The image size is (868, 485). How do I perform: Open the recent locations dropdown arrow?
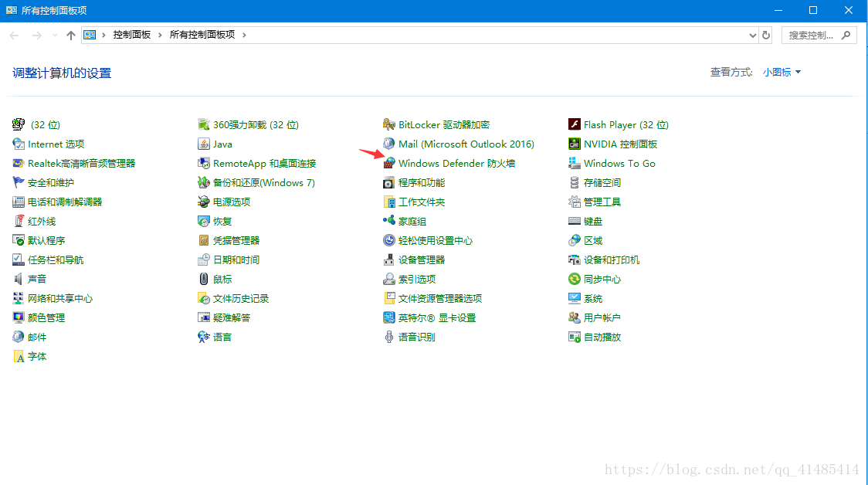pyautogui.click(x=55, y=36)
